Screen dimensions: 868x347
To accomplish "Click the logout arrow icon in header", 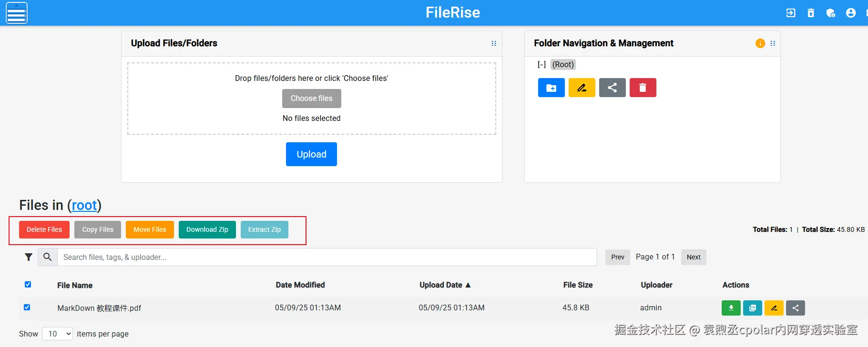I will pos(791,13).
